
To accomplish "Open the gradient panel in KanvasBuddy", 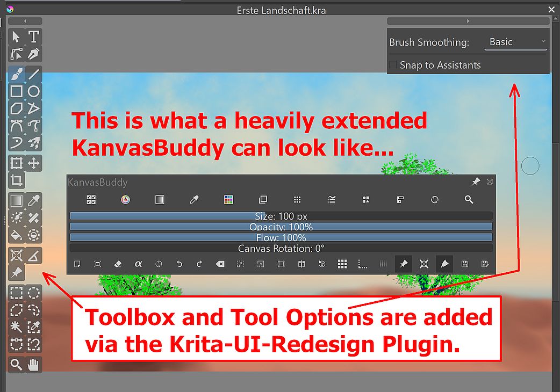I will pyautogui.click(x=160, y=199).
